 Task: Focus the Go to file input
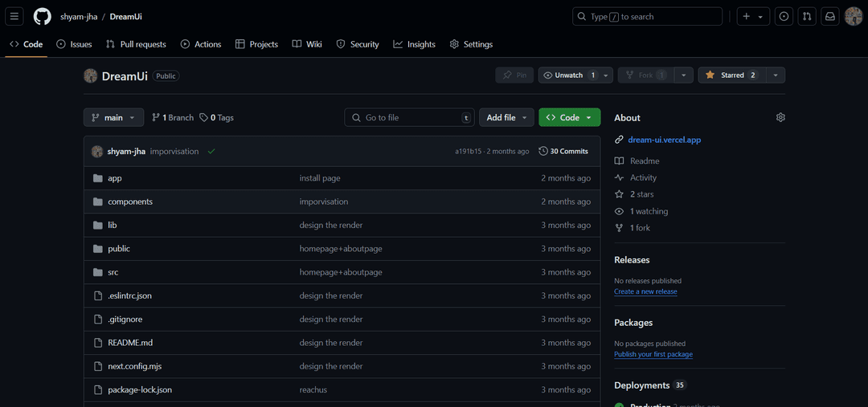coord(409,117)
